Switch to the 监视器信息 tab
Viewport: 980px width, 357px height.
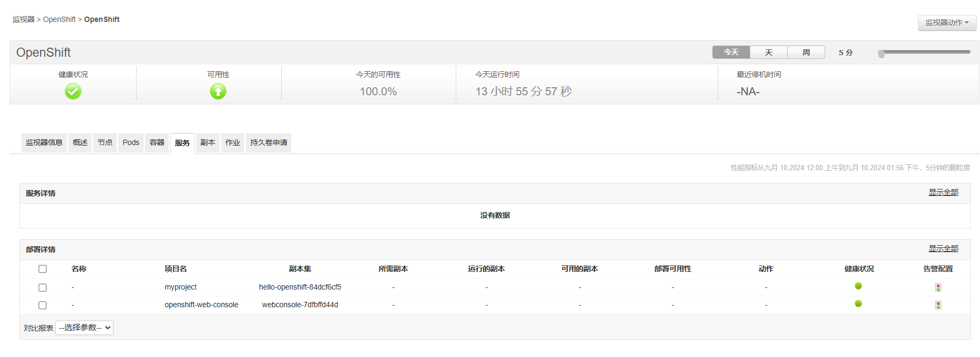click(44, 143)
